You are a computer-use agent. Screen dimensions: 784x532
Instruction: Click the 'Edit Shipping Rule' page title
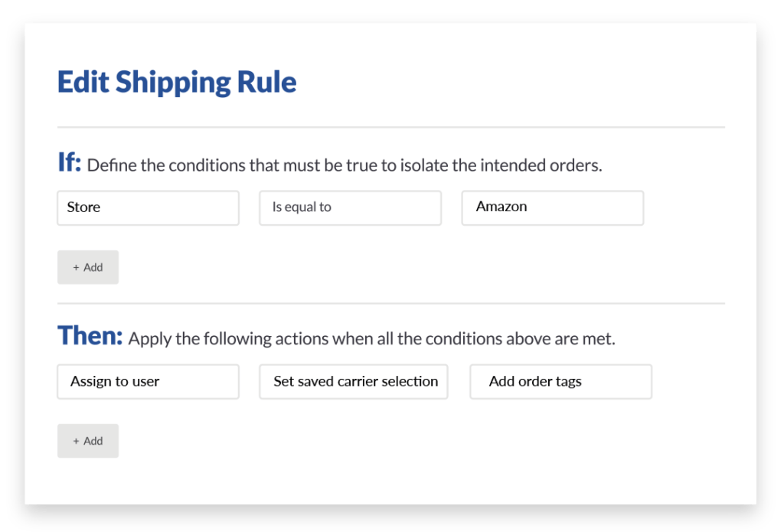[x=176, y=81]
